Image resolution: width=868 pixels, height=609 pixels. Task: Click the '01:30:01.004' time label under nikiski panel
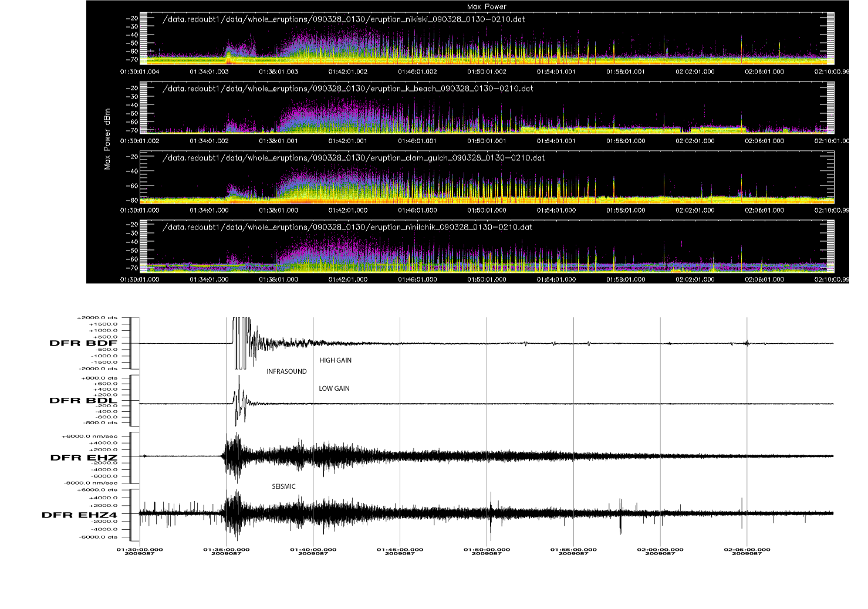point(140,72)
